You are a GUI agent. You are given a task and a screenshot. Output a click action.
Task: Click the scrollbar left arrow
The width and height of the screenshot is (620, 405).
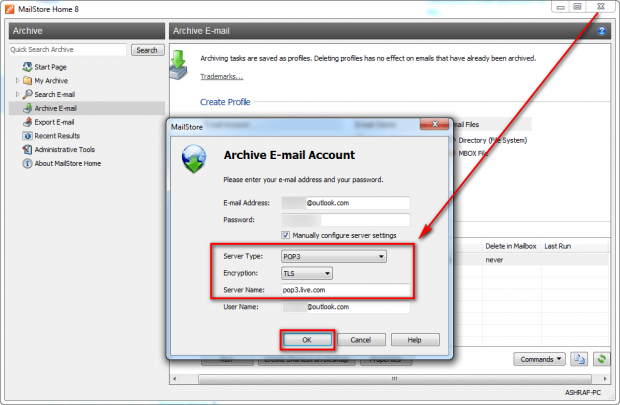coord(175,379)
